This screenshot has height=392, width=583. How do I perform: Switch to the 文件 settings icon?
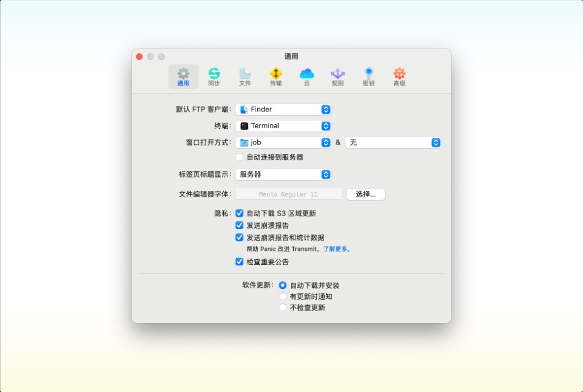click(245, 76)
